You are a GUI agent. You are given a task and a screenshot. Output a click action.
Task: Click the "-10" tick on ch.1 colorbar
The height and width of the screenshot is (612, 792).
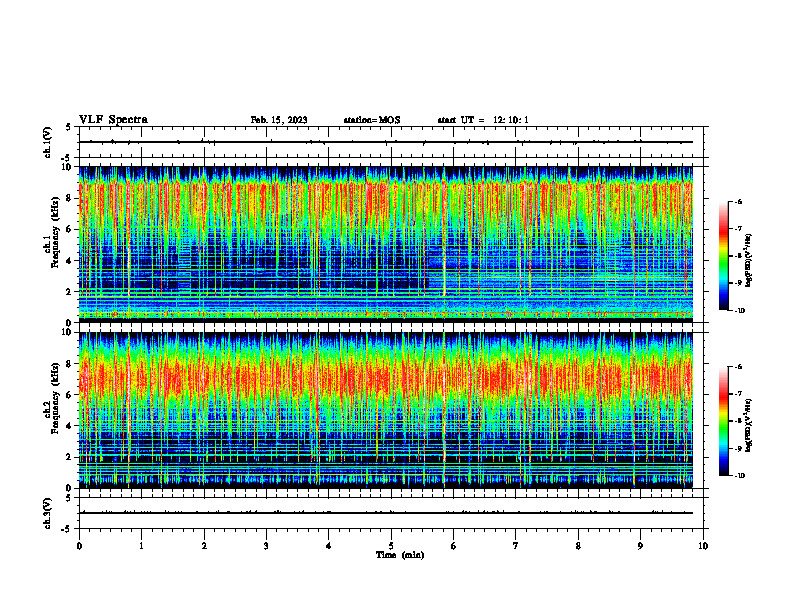pyautogui.click(x=739, y=311)
